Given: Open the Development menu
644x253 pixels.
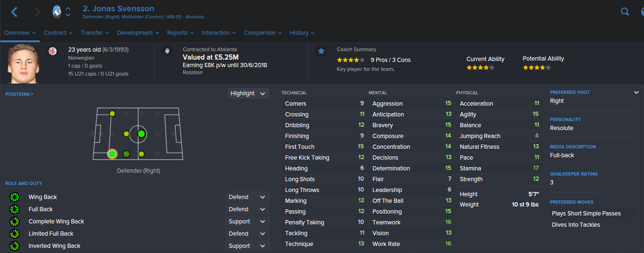Looking at the screenshot, I should [x=138, y=33].
